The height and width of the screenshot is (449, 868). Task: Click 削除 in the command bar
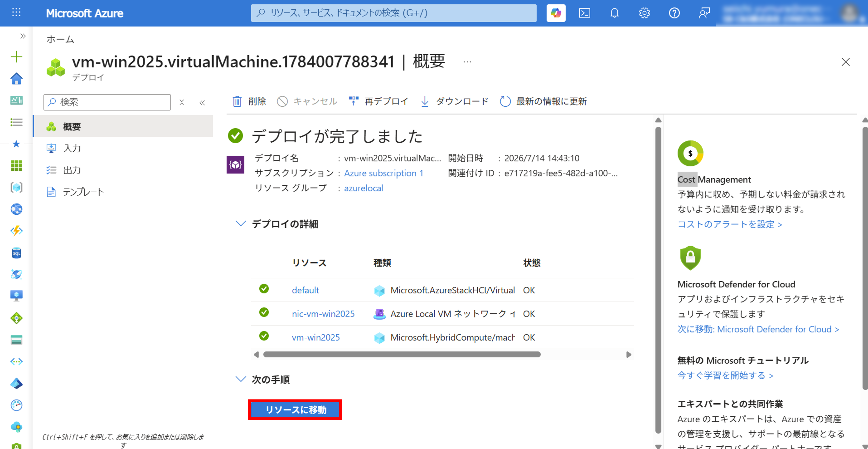pos(249,101)
